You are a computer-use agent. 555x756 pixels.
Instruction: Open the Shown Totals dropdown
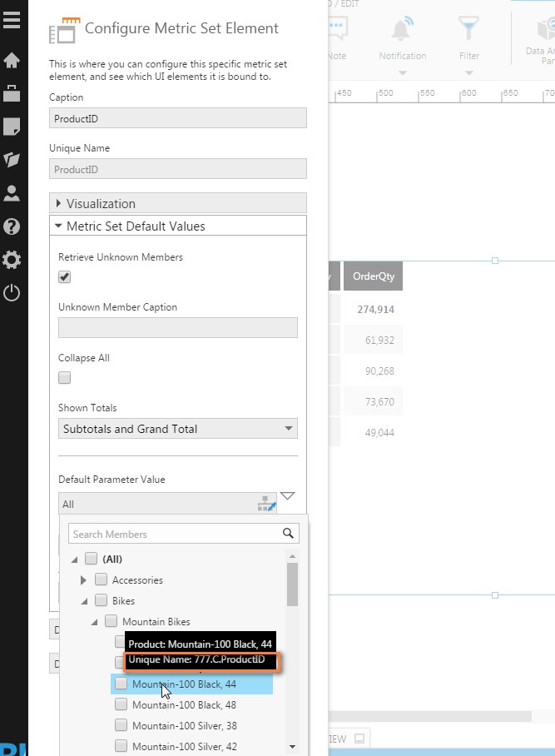pyautogui.click(x=177, y=429)
